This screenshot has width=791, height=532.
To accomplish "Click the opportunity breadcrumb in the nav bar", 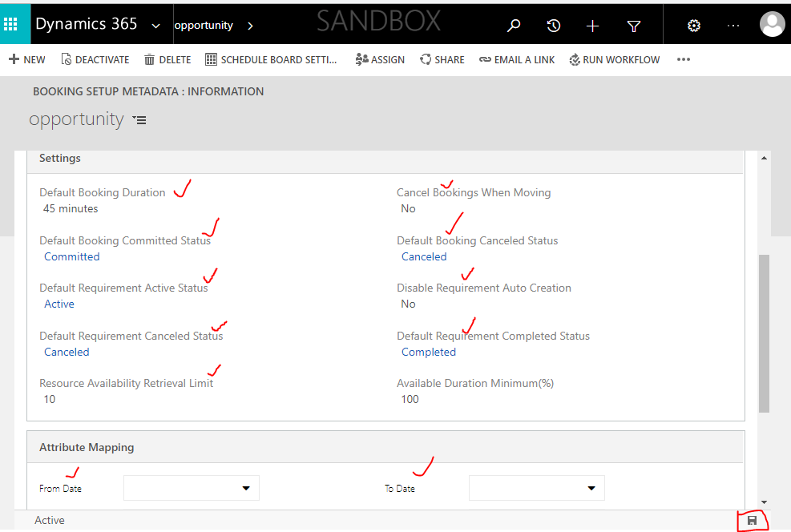I will point(204,25).
